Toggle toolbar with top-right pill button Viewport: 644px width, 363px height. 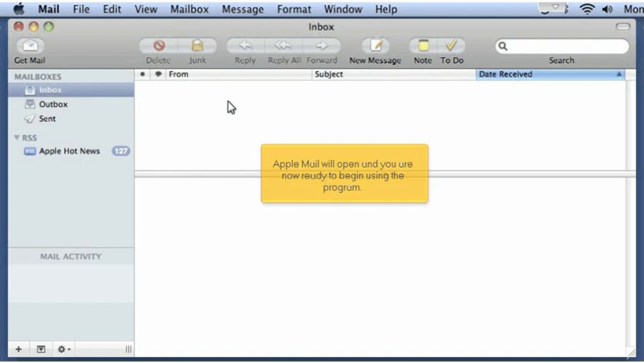(x=623, y=27)
